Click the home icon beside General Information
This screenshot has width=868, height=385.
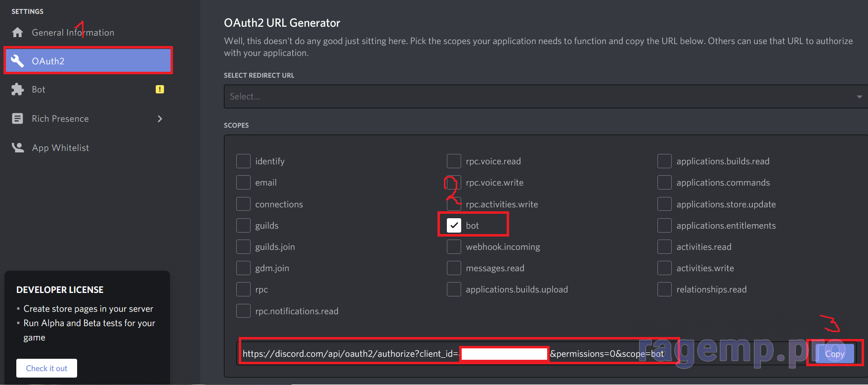pos(18,33)
